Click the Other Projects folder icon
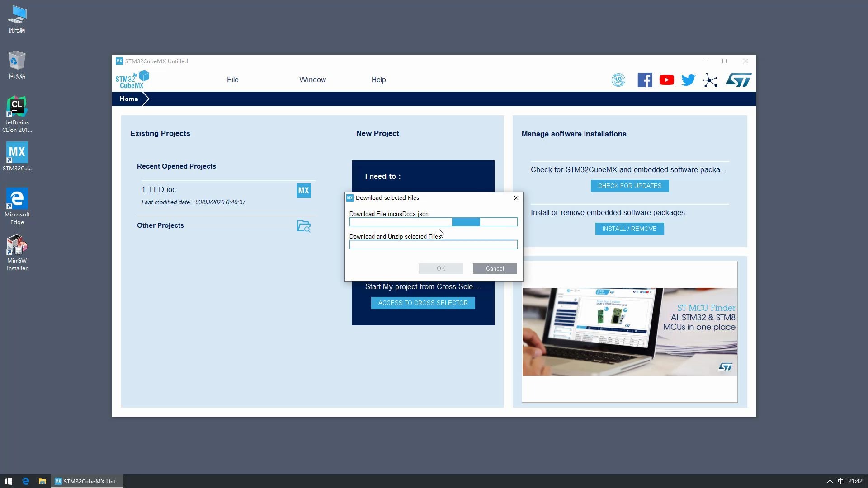Viewport: 868px width, 488px height. (x=304, y=226)
